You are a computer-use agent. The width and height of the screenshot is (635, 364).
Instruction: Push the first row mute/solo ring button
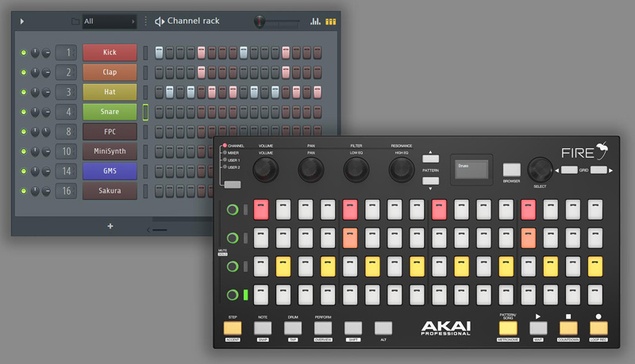tap(233, 209)
